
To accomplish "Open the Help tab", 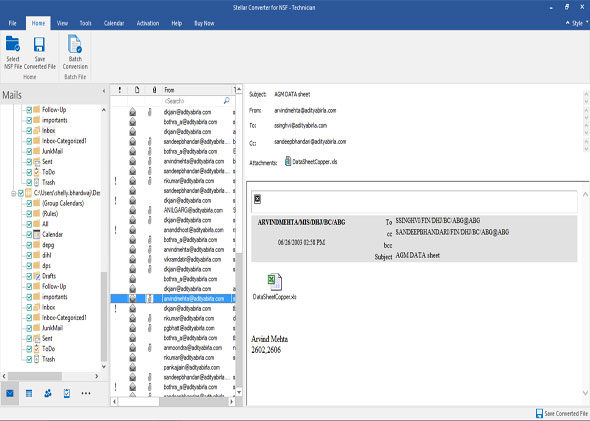I will 176,23.
